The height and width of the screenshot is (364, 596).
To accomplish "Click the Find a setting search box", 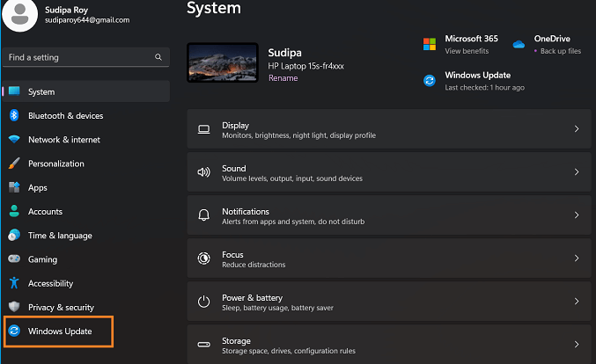I will (77, 57).
